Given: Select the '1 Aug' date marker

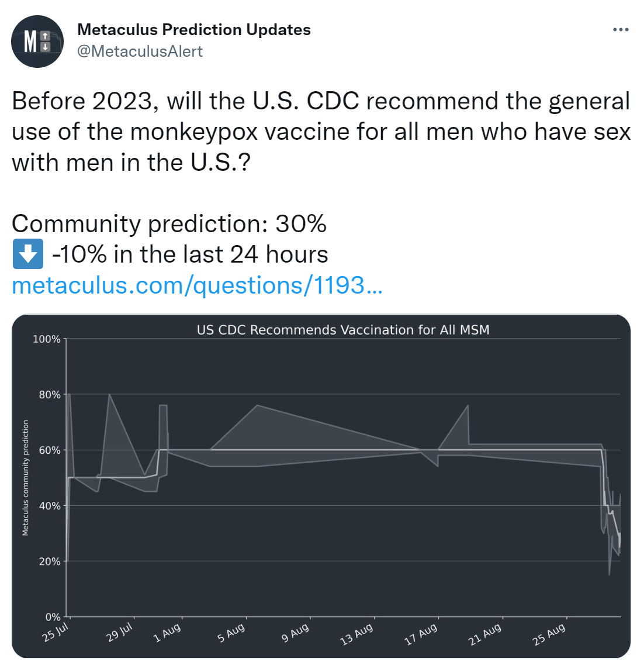Looking at the screenshot, I should (167, 633).
